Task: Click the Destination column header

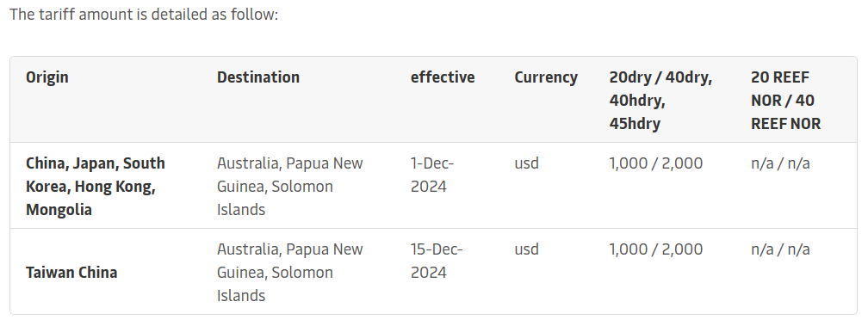Action: pyautogui.click(x=258, y=77)
